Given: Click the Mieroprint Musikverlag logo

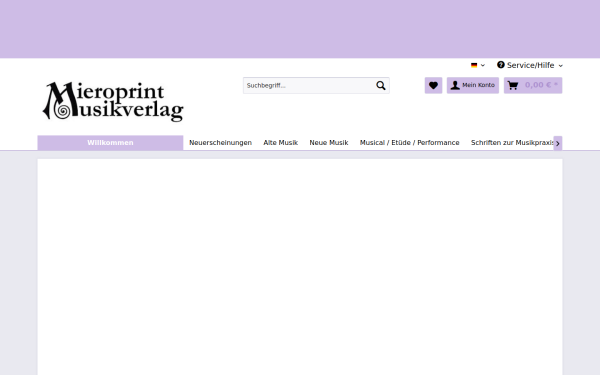Looking at the screenshot, I should [113, 101].
